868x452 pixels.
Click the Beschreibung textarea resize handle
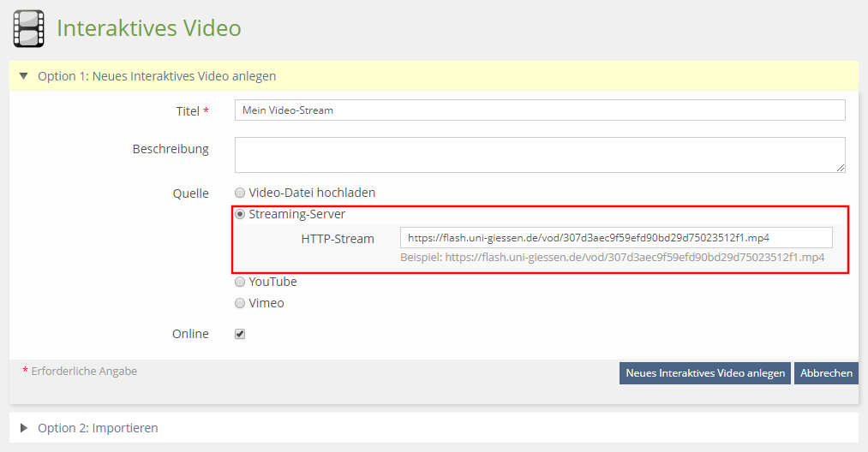point(841,169)
